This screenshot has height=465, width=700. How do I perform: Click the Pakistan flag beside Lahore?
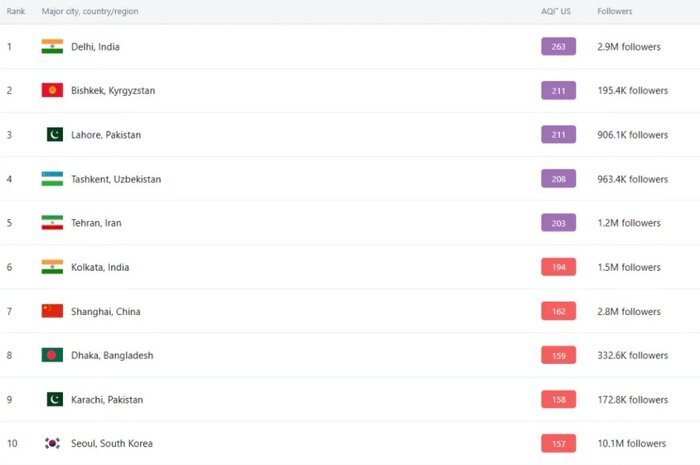point(54,135)
